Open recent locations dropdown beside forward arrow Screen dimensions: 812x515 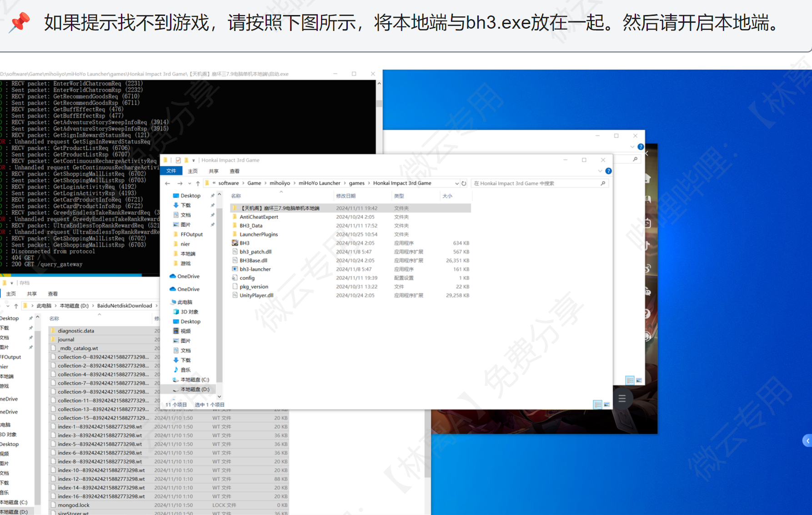click(190, 183)
